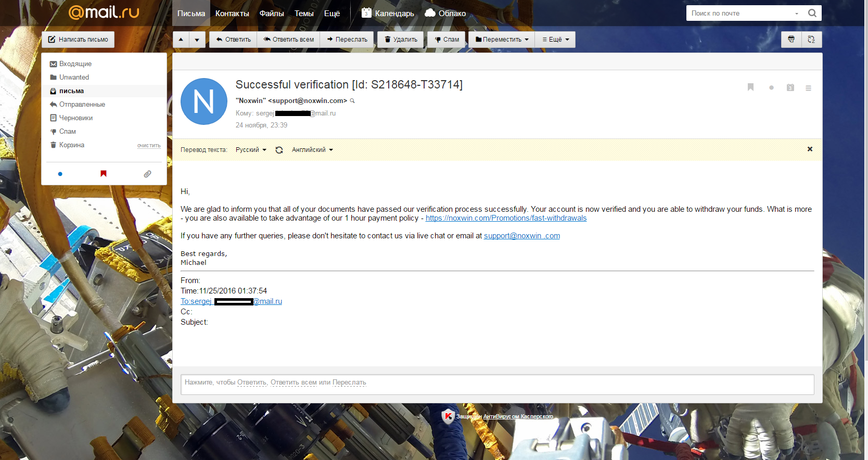Switch to Контакты tab
This screenshot has width=868, height=460.
click(x=232, y=13)
